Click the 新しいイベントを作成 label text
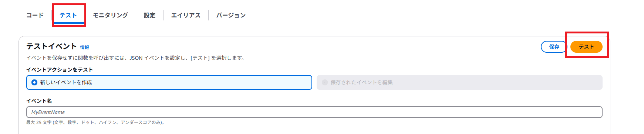644x134 pixels. [66, 82]
